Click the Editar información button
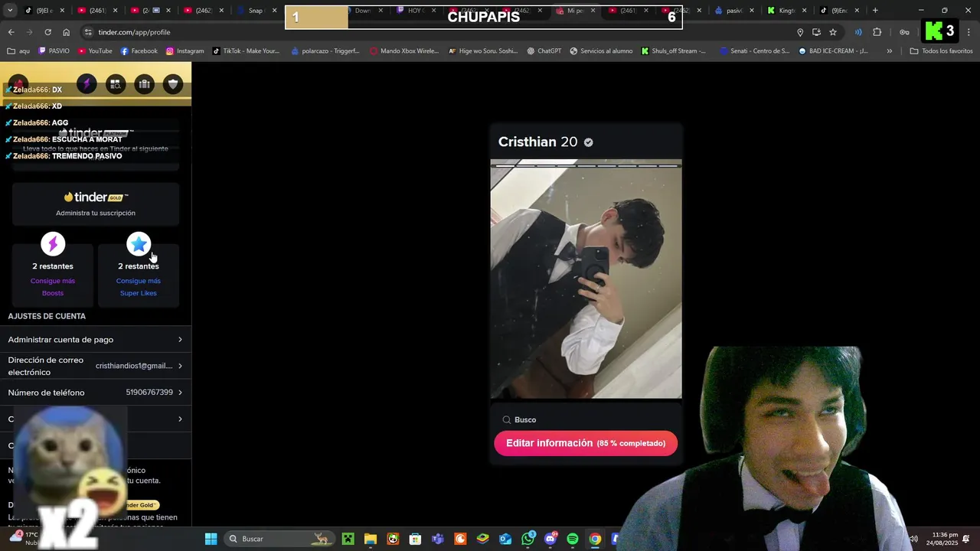The image size is (980, 551). (586, 443)
